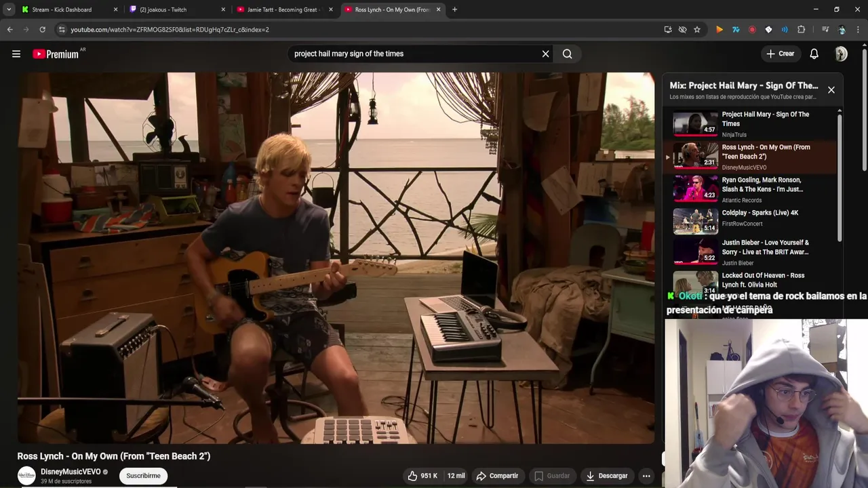Go to the YouTube Premium home logo
This screenshot has height=488, width=868.
click(x=56, y=54)
